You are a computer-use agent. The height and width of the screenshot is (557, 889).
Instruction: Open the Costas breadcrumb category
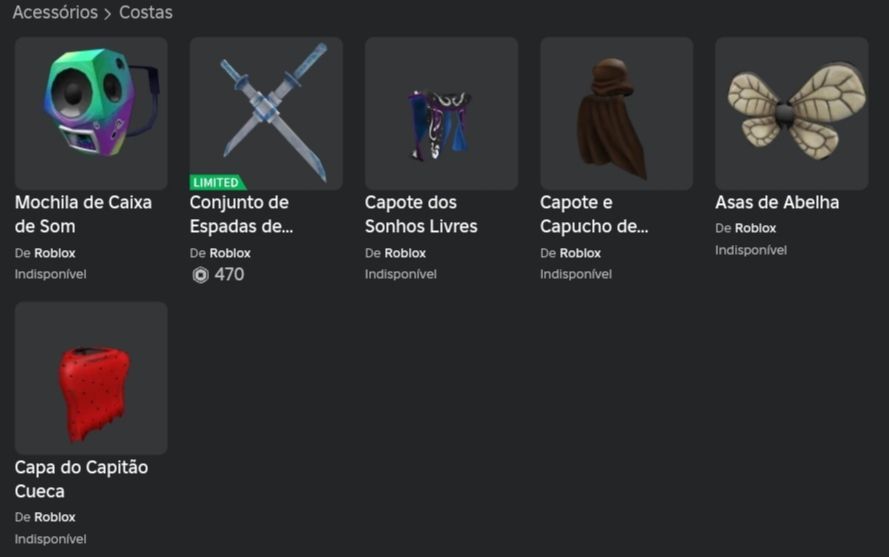[x=146, y=12]
